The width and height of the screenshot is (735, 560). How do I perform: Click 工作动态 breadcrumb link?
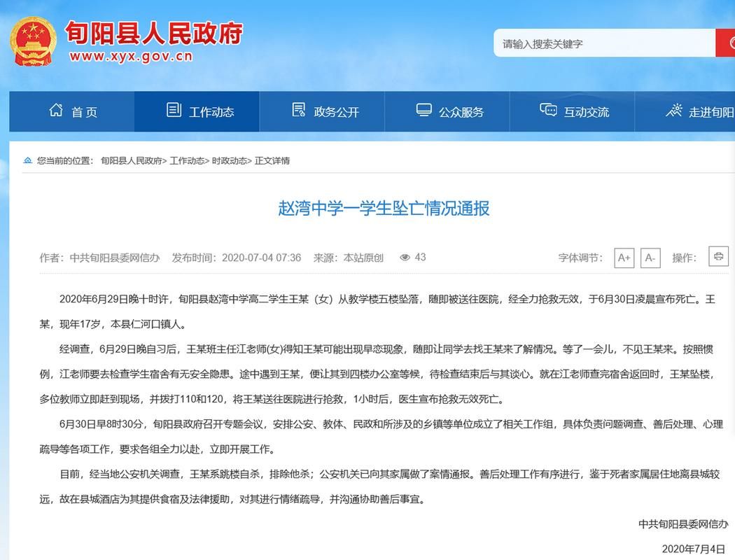coord(187,161)
